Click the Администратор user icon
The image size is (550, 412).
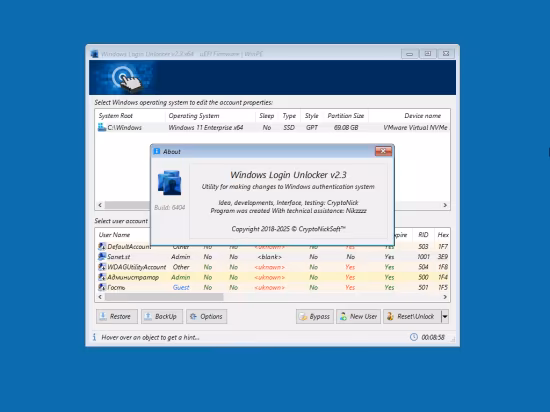pyautogui.click(x=102, y=277)
